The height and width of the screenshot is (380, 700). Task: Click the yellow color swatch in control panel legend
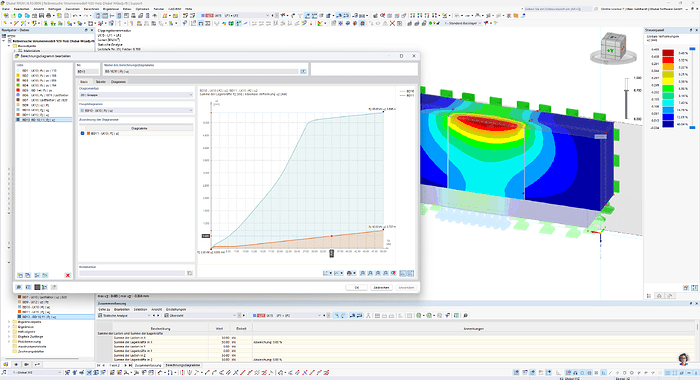(668, 82)
